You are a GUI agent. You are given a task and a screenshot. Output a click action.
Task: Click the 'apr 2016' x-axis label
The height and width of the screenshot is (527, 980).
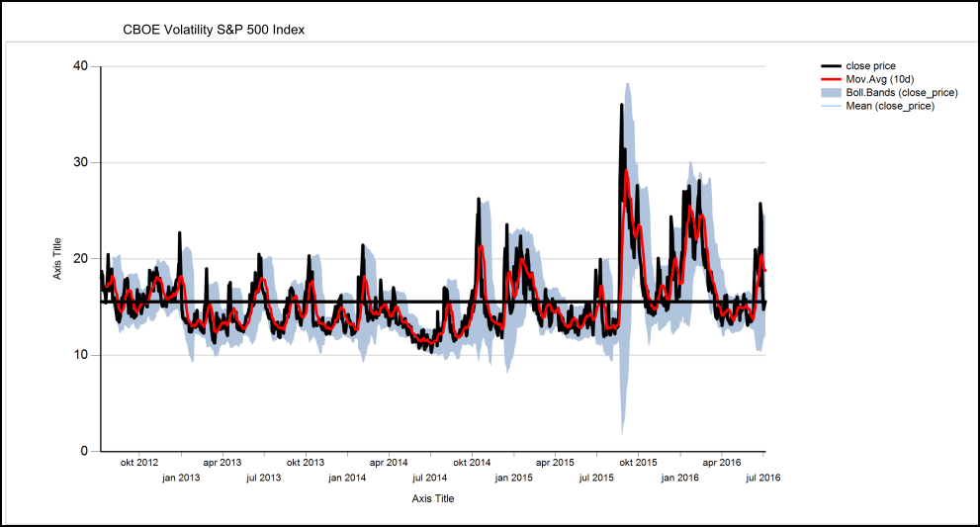[x=722, y=463]
